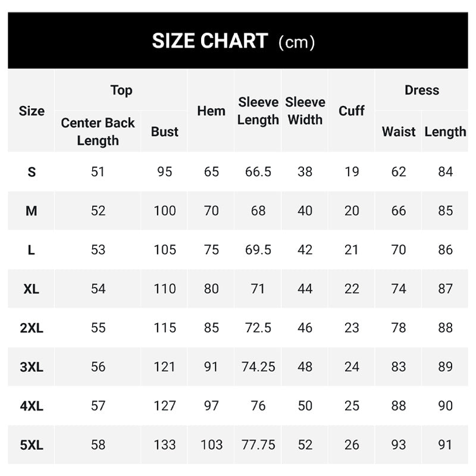Click the 2XL size row label
This screenshot has width=476, height=476.
pos(32,328)
